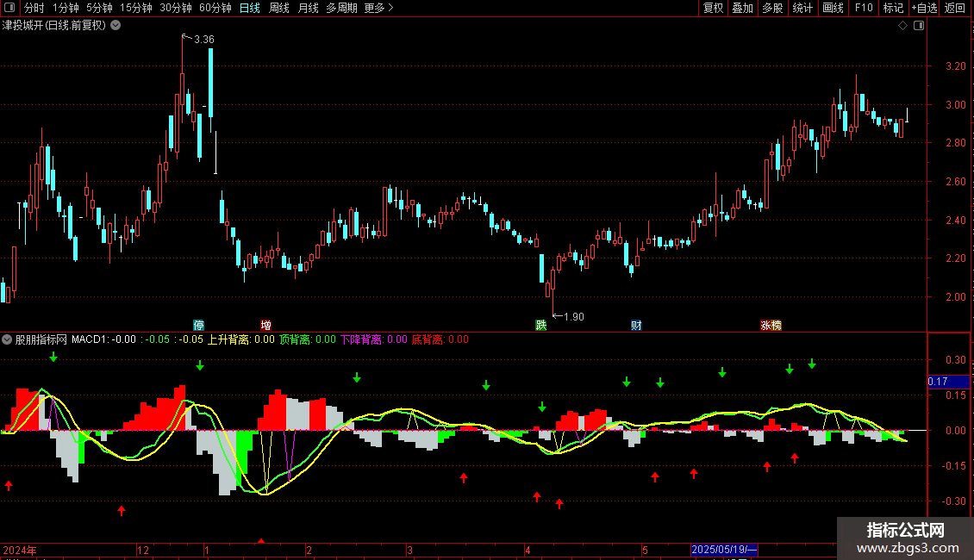
Task: Click the 2.00 price axis label
Action: tap(955, 297)
